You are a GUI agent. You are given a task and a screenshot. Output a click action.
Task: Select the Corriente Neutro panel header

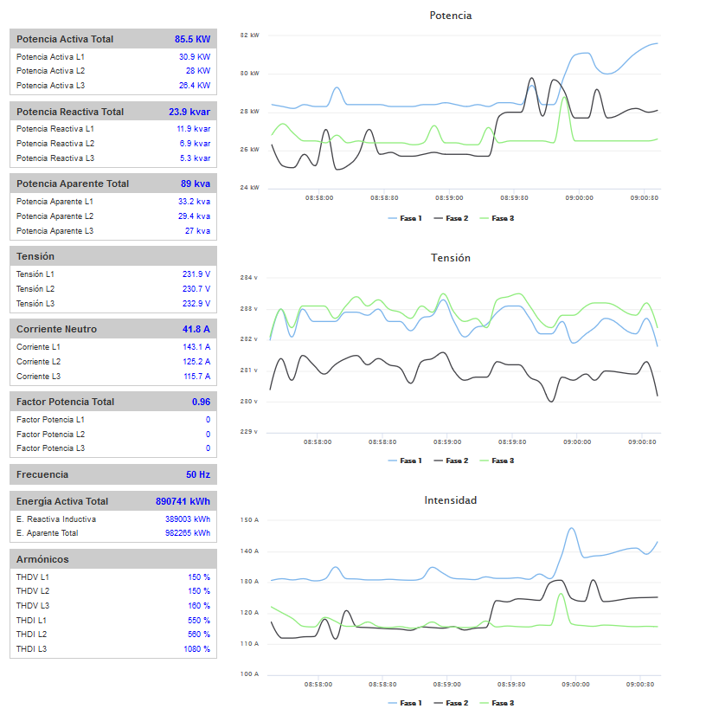click(x=112, y=329)
